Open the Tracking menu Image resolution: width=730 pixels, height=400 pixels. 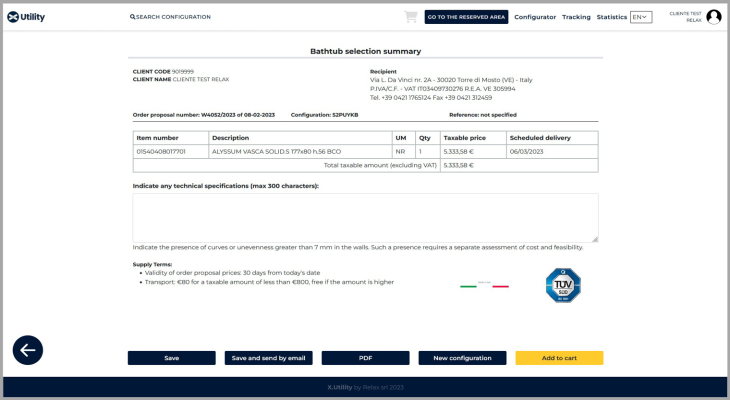point(576,17)
